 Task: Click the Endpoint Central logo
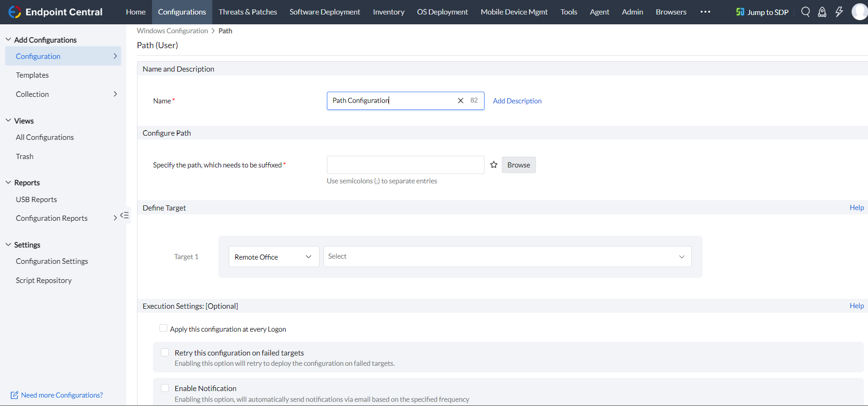pos(55,12)
